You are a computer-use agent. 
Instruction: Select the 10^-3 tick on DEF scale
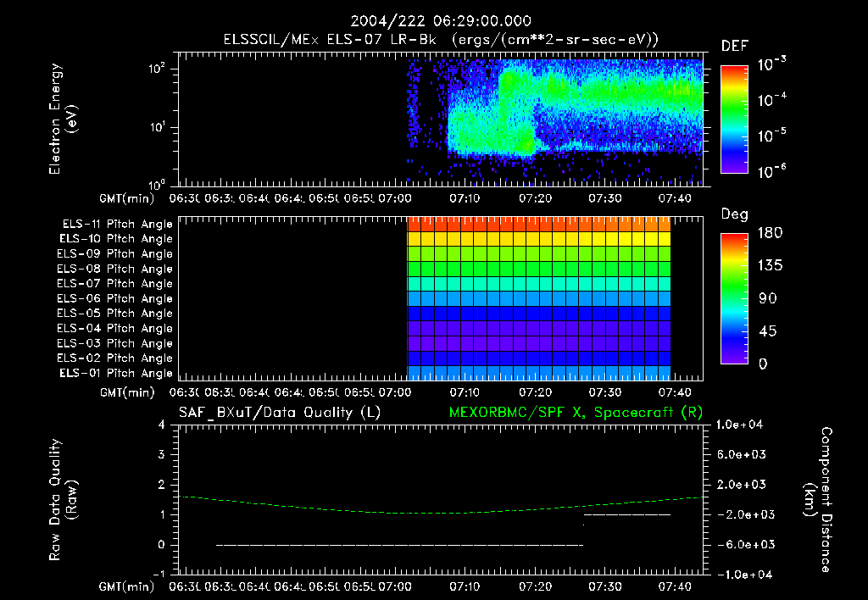(771, 64)
